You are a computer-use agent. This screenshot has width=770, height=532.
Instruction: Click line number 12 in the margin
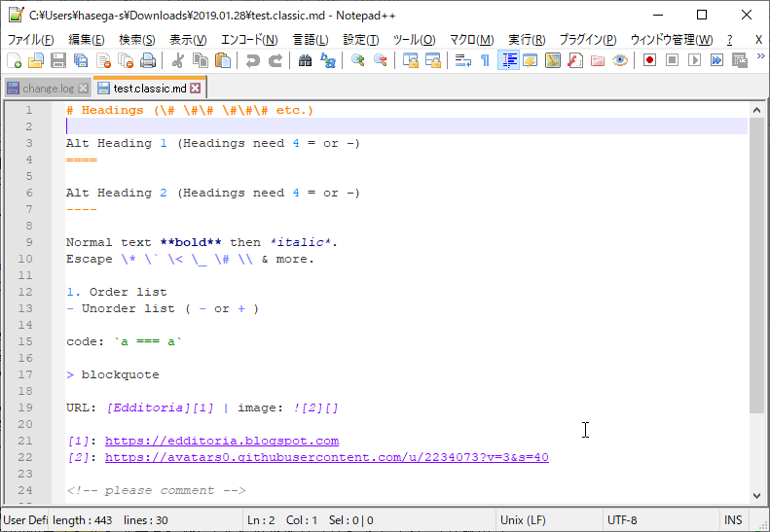[25, 292]
